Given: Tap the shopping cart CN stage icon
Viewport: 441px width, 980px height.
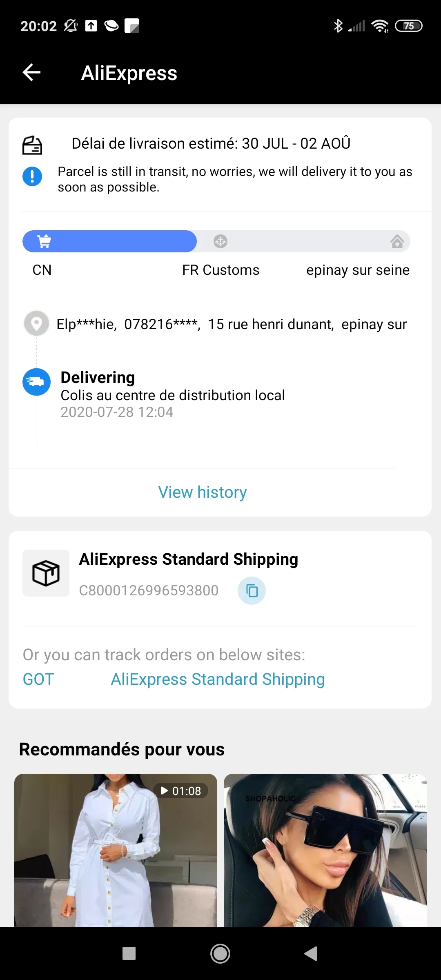Looking at the screenshot, I should pos(44,241).
